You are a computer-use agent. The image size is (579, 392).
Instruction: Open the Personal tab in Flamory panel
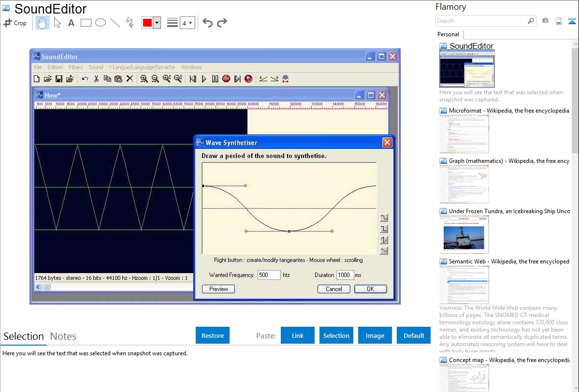448,34
